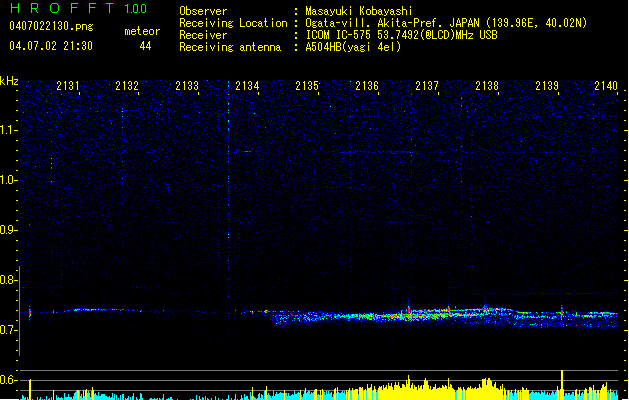This screenshot has width=629, height=400.
Task: Click the 0.8 frequency axis label
Action: coord(8,280)
